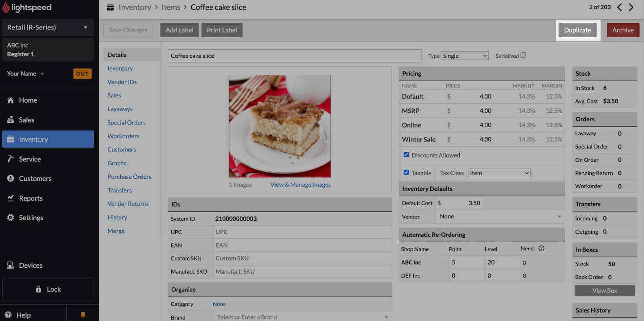This screenshot has height=321, width=644.
Task: Click the Default Cost field
Action: [x=463, y=203]
